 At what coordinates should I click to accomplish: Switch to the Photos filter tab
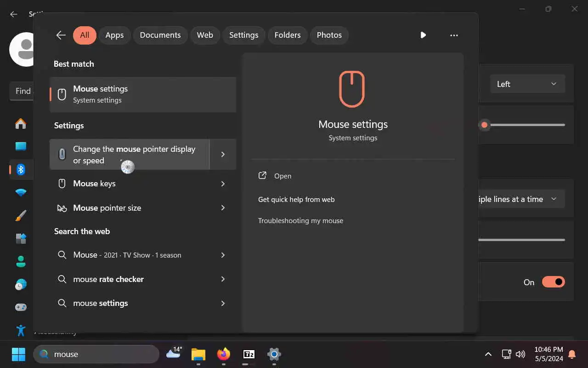tap(329, 35)
